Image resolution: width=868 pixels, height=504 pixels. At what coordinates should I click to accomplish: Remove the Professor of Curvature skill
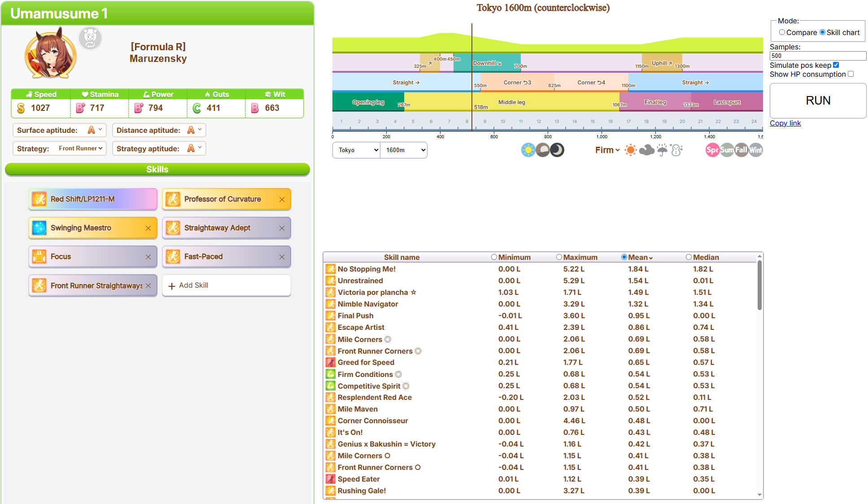click(282, 199)
